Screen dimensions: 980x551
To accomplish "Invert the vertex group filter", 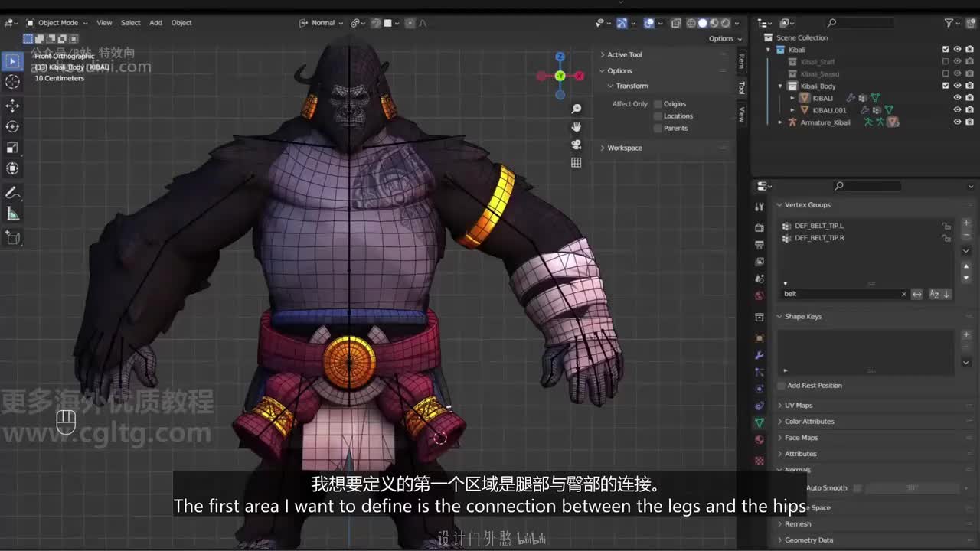I will [916, 294].
